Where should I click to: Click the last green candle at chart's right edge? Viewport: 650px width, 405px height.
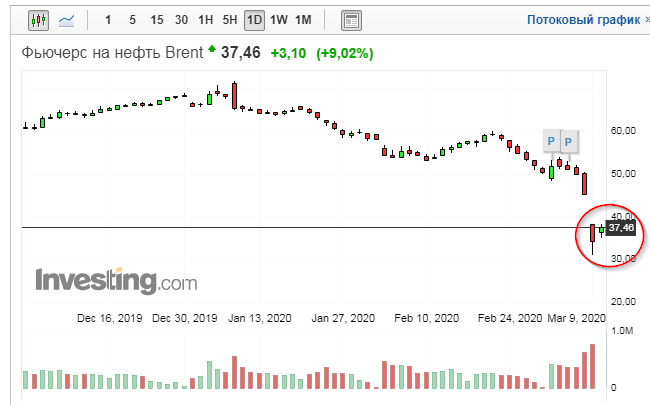(x=601, y=230)
